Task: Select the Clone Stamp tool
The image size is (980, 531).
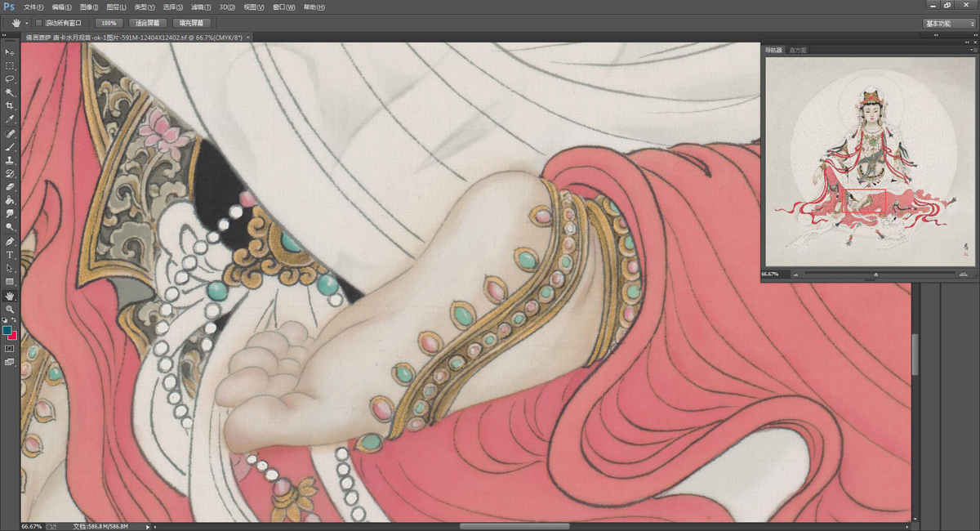Action: 10,161
